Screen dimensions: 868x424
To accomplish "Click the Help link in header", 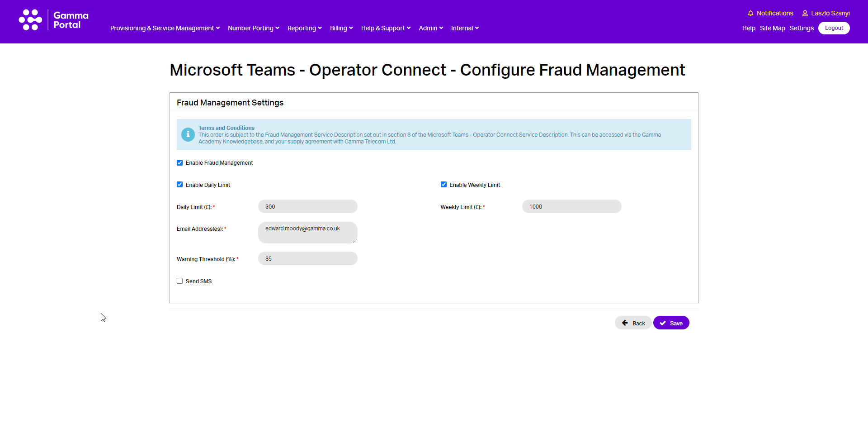I will pyautogui.click(x=749, y=28).
